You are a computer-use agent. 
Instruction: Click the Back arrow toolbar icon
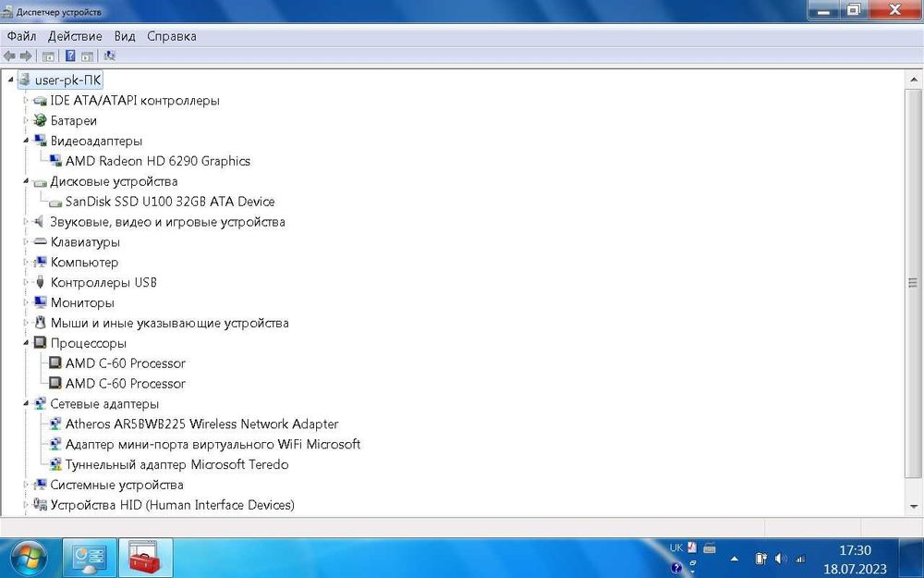(x=9, y=56)
